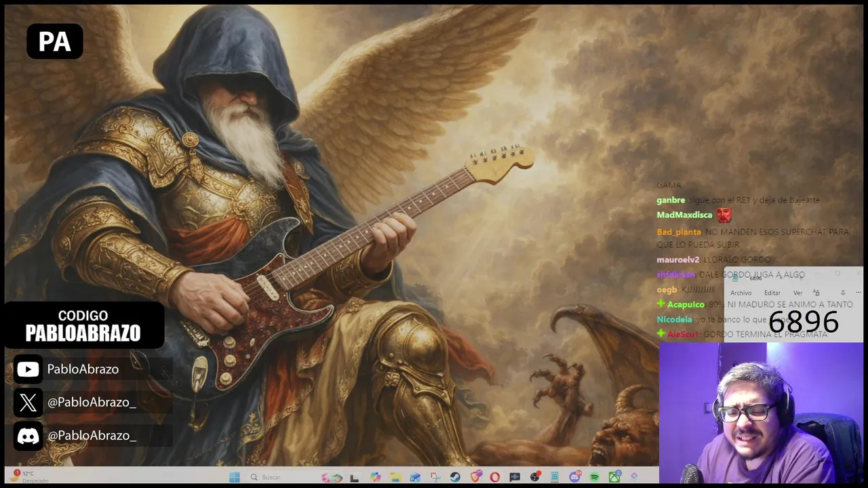This screenshot has width=868, height=488.
Task: Click chat username Nicodela
Action: point(674,319)
